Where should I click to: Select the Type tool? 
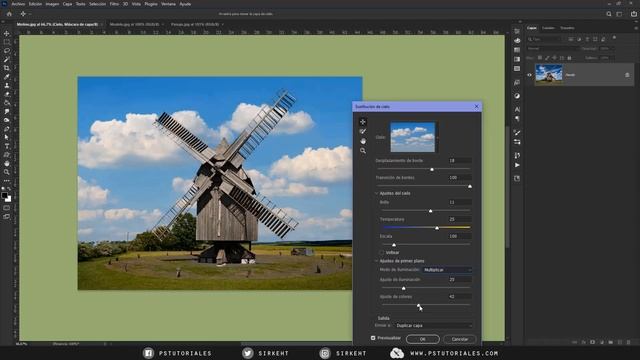(x=7, y=146)
